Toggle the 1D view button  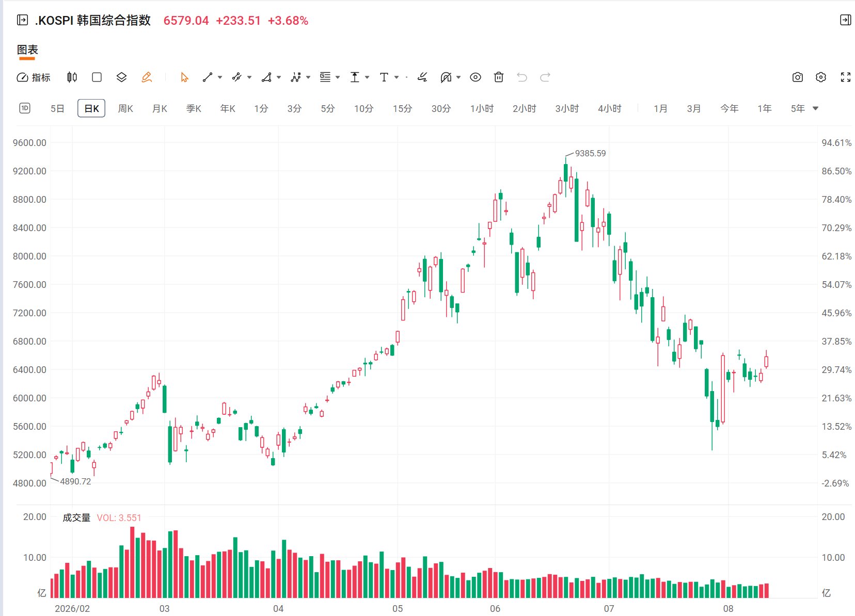pos(25,108)
